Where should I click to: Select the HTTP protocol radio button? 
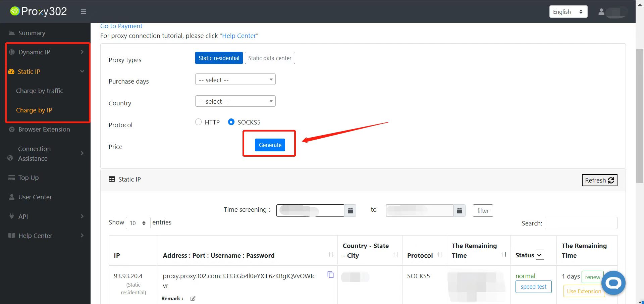pos(198,122)
